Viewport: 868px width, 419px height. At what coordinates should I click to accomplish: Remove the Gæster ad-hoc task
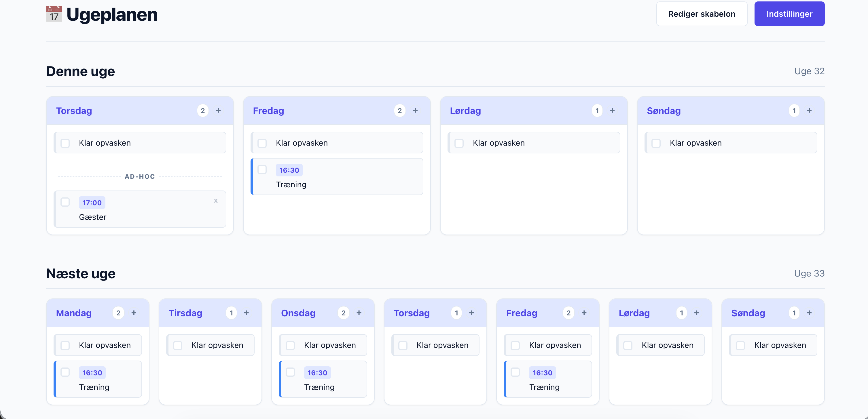(216, 201)
